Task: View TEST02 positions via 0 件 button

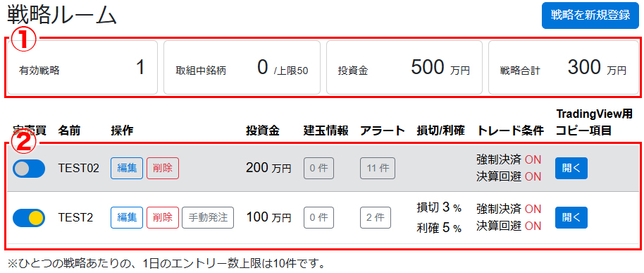Action: click(319, 168)
